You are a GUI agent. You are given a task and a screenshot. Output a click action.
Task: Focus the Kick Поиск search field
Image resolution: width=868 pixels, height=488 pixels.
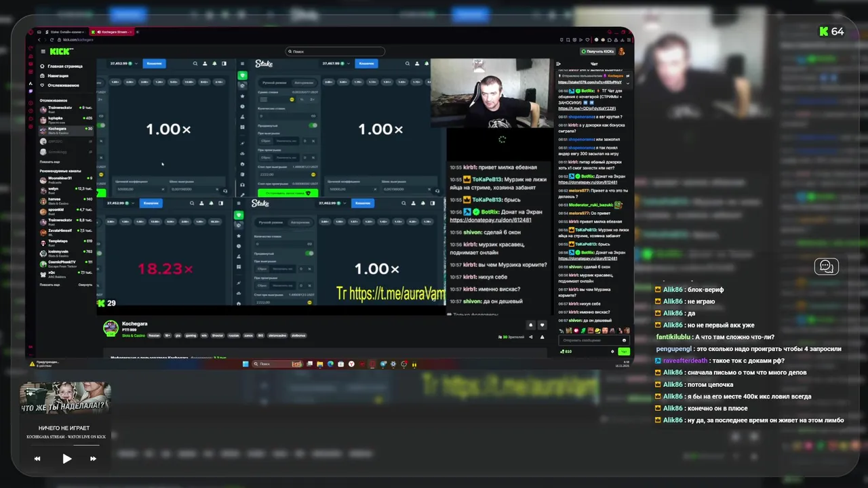tap(335, 52)
